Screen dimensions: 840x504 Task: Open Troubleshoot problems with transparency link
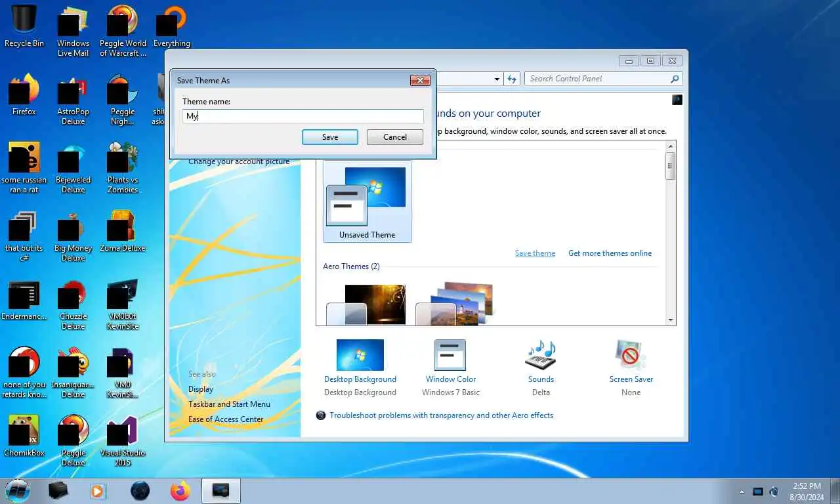pyautogui.click(x=441, y=415)
